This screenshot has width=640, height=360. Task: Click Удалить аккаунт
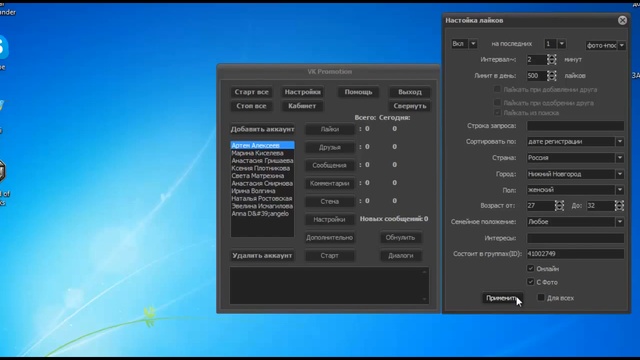pos(262,256)
